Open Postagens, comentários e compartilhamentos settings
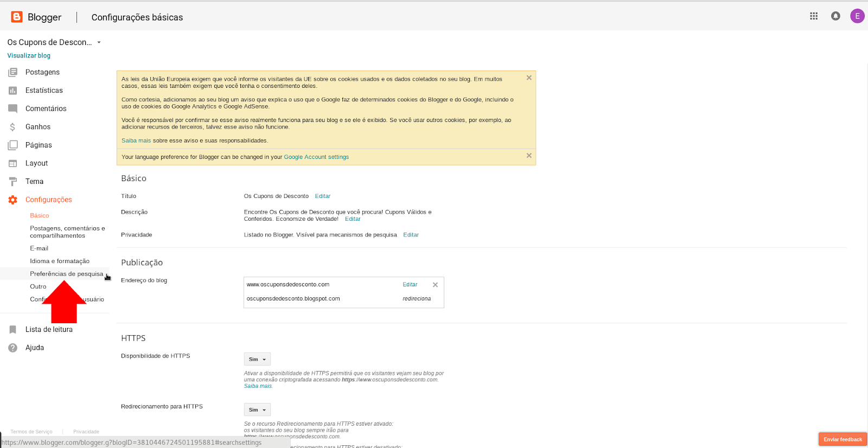 click(x=67, y=232)
